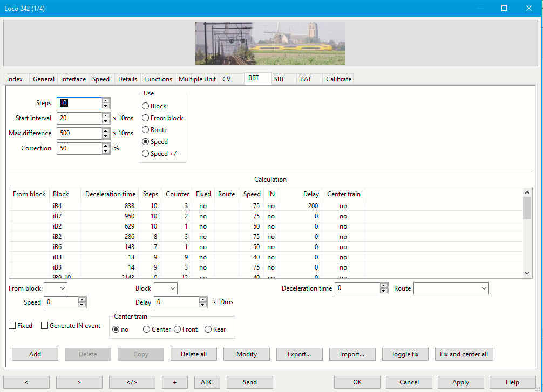This screenshot has width=543, height=392.
Task: Check the Generate IN event option
Action: 45,326
